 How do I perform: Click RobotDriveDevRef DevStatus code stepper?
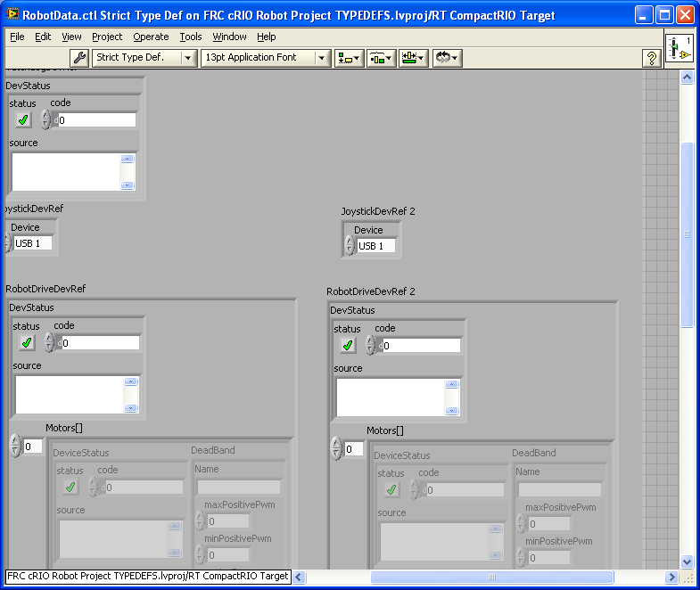coord(49,342)
